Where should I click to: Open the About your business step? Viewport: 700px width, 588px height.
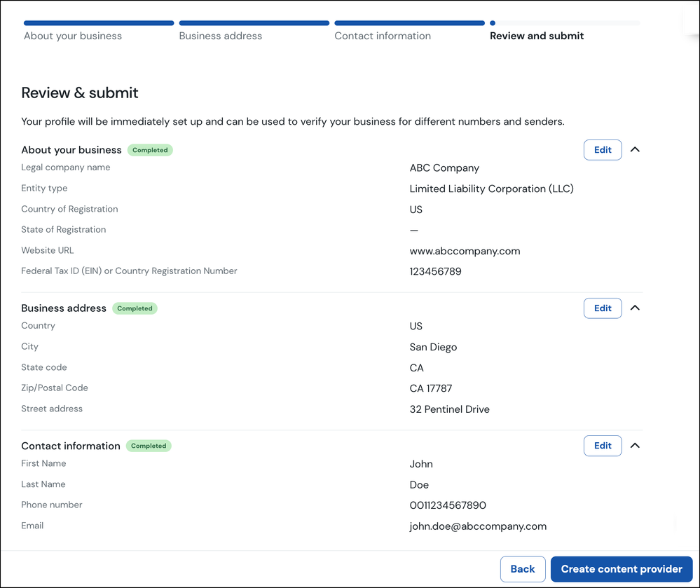coord(73,36)
